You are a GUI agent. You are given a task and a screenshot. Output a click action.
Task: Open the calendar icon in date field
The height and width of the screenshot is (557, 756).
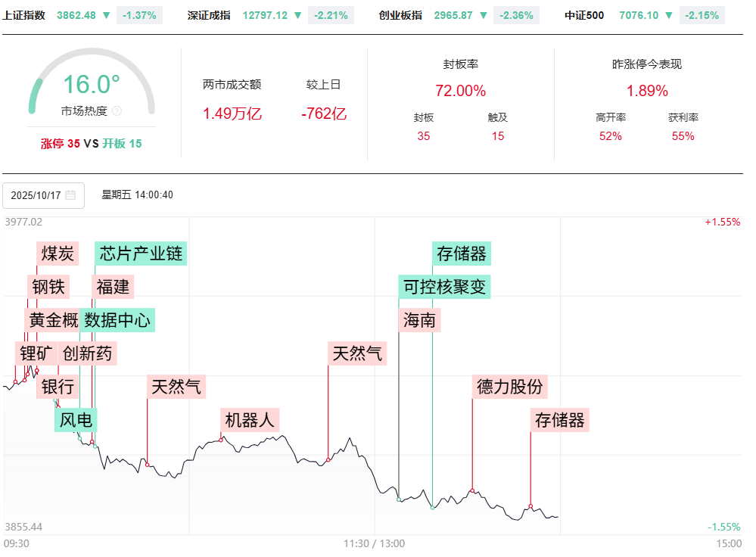[70, 195]
